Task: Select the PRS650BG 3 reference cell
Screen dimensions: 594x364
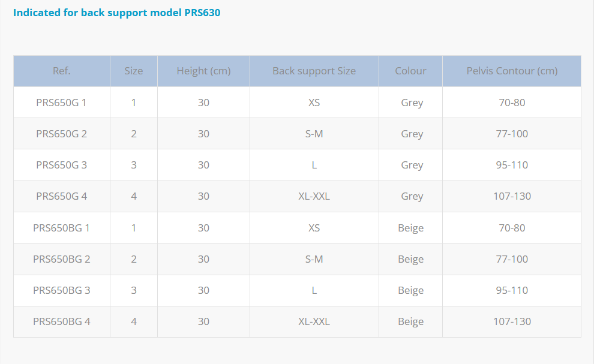Action: [61, 290]
